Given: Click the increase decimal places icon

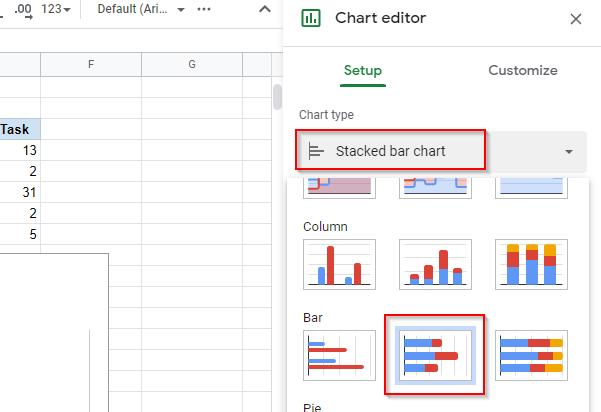Looking at the screenshot, I should click(x=21, y=9).
